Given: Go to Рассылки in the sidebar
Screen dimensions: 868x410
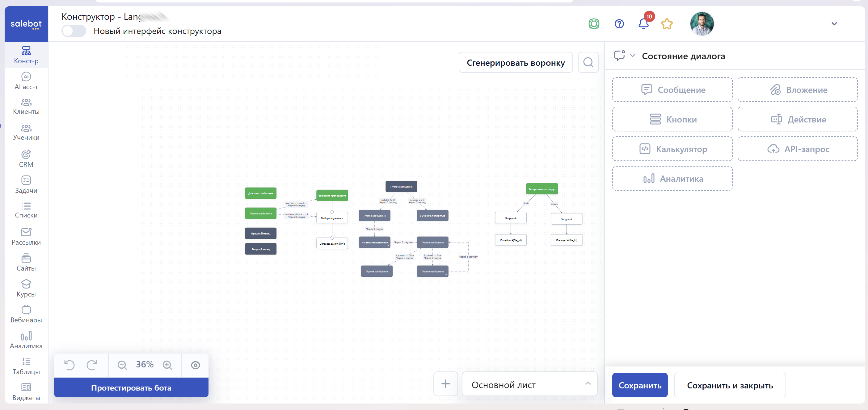Looking at the screenshot, I should click(x=26, y=237).
